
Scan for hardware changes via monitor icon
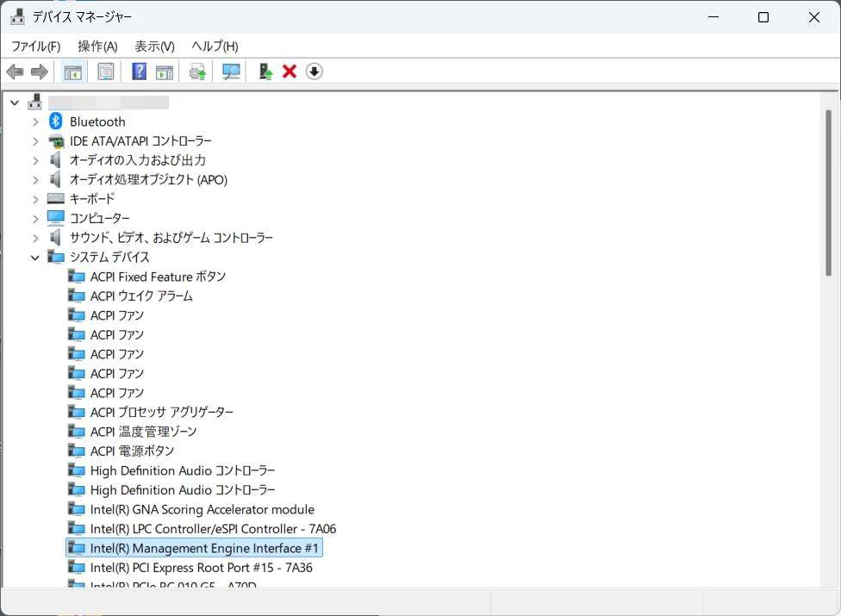231,72
